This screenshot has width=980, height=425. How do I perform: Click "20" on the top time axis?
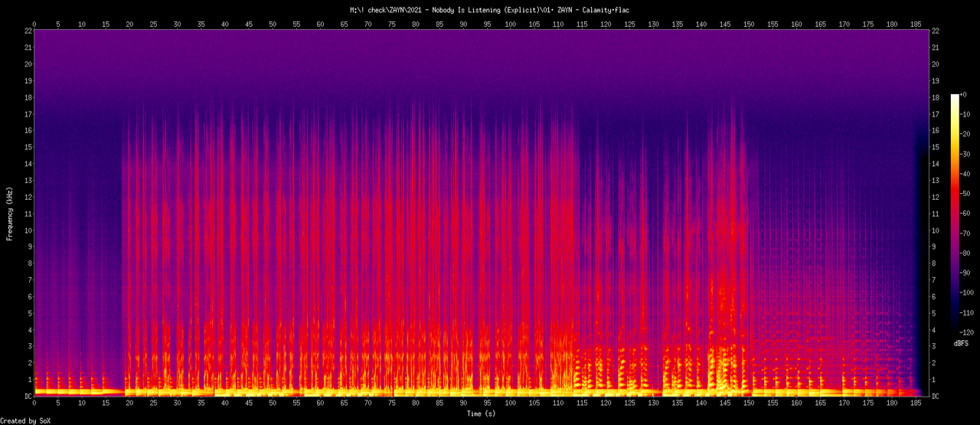tap(129, 25)
